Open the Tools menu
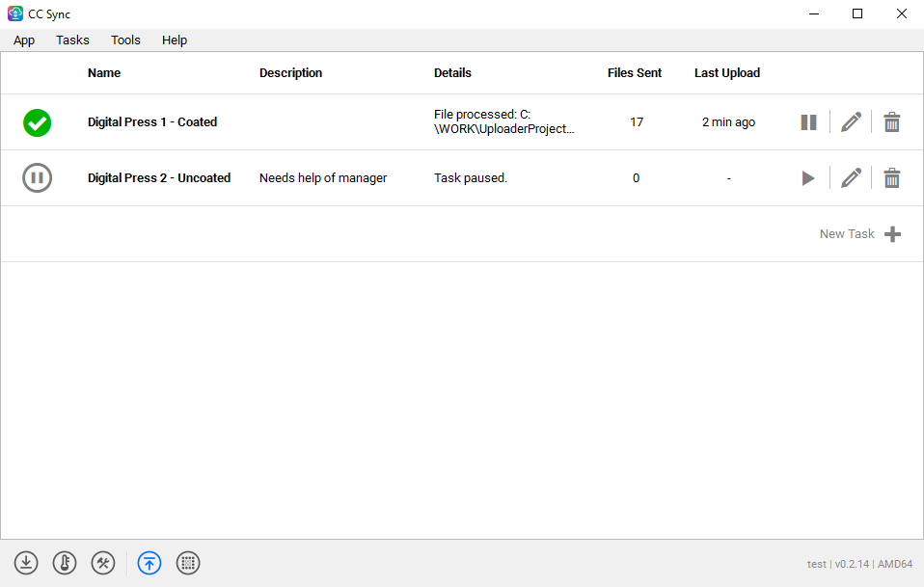The width and height of the screenshot is (924, 587). (x=125, y=40)
